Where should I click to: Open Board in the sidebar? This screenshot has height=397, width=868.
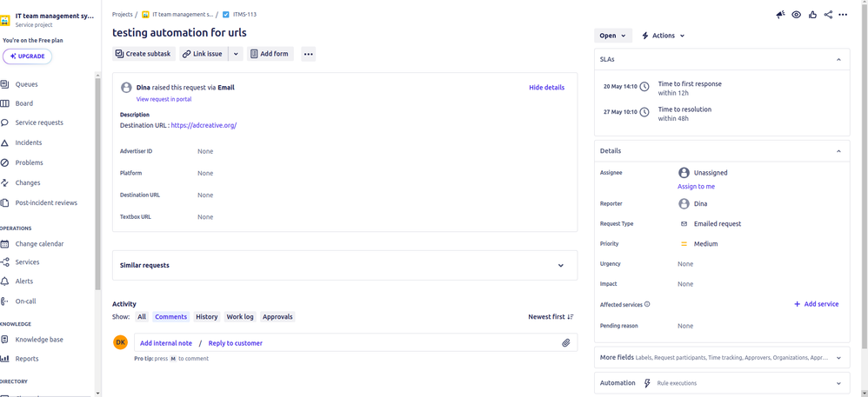click(x=23, y=103)
